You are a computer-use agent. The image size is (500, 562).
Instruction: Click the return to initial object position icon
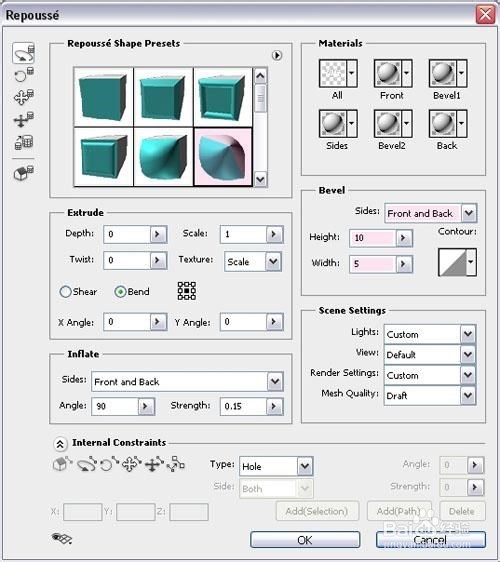tap(24, 173)
